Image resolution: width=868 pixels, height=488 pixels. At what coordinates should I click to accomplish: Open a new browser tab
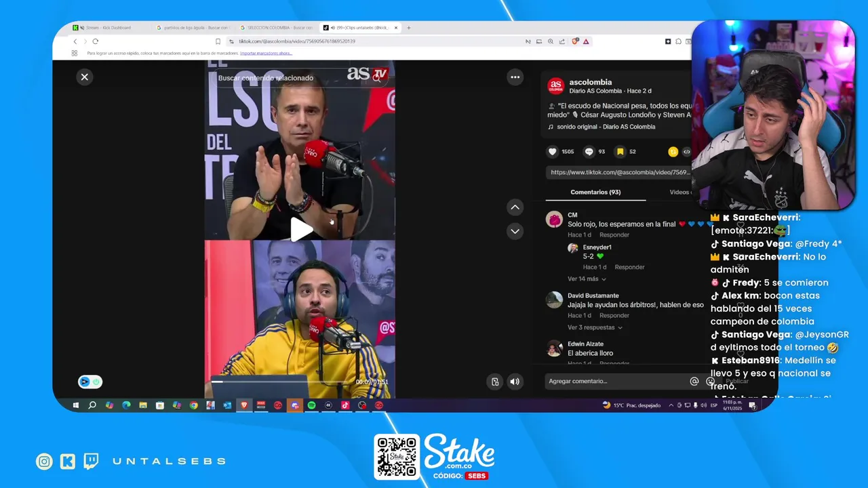pos(409,28)
